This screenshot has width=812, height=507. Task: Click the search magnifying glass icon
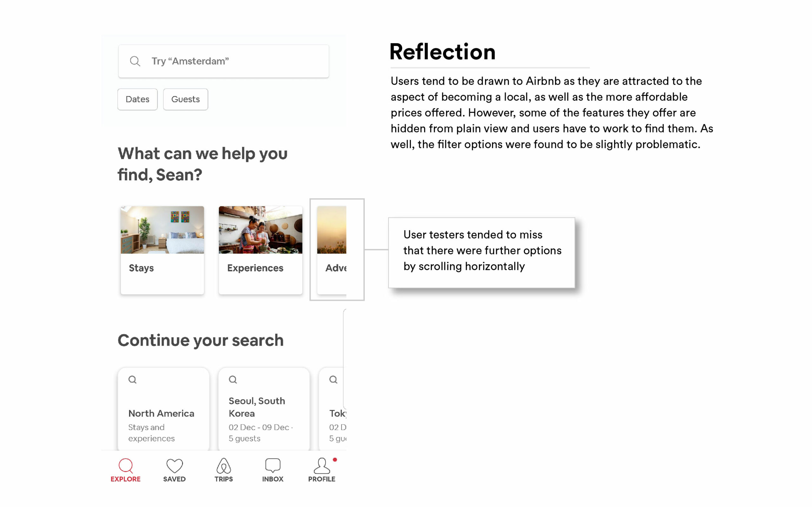point(136,61)
